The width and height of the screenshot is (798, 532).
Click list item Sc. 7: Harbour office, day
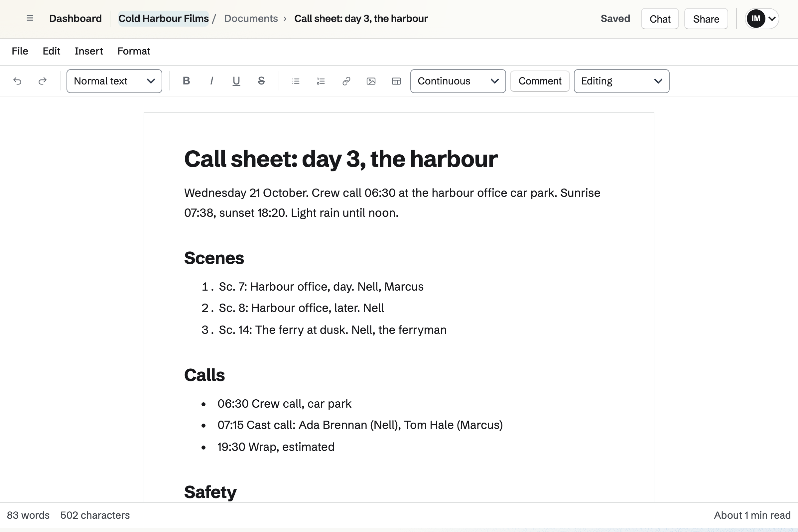(321, 287)
